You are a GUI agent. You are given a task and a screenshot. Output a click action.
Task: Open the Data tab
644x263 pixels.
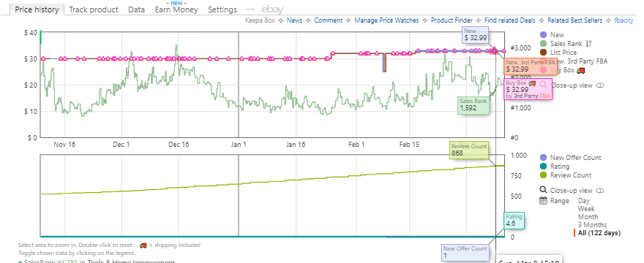[x=136, y=9]
